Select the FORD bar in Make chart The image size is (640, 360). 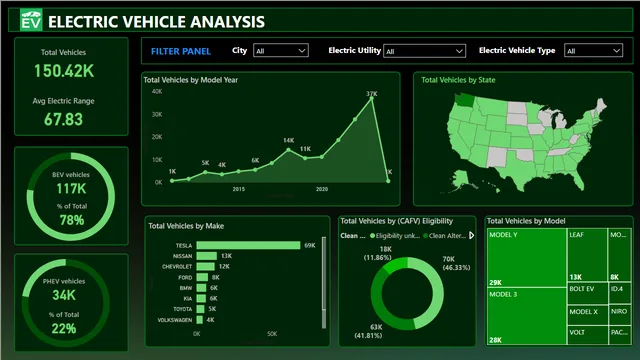point(202,277)
